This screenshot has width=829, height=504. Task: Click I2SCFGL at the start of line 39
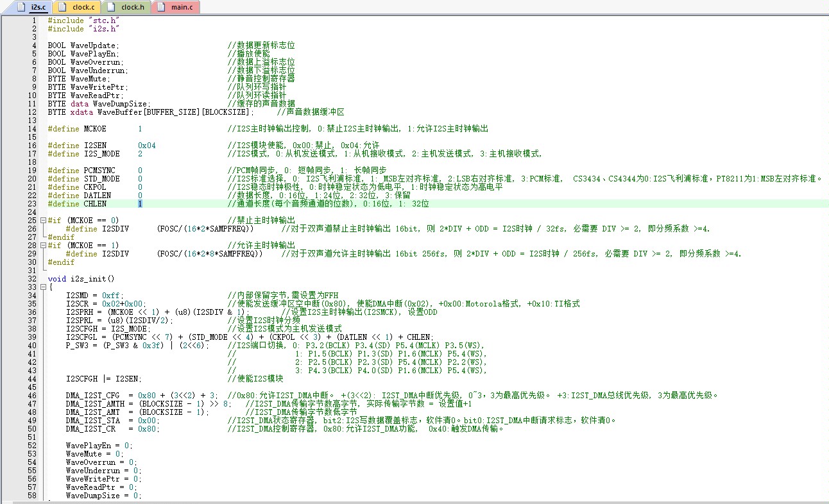(81, 337)
